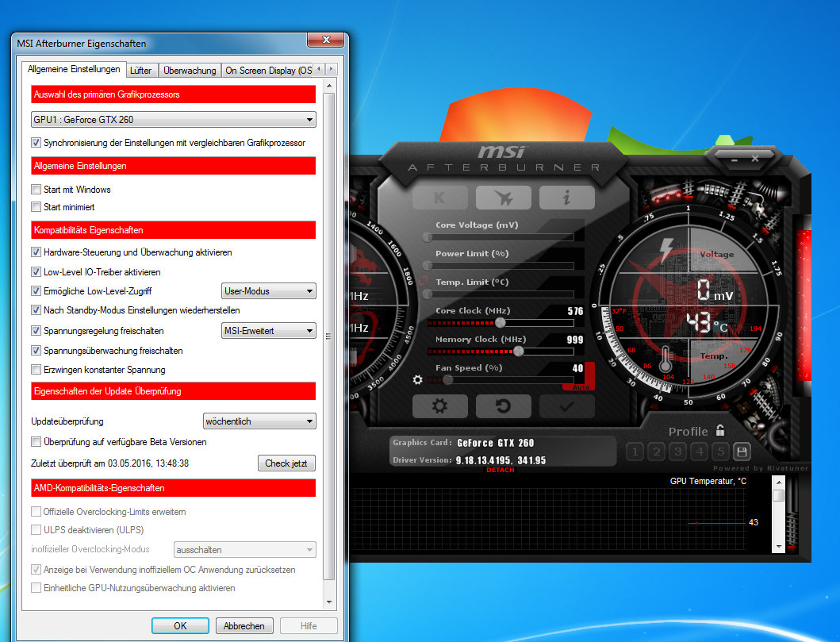The width and height of the screenshot is (840, 642).
Task: Close the MSI Afterburner skin window
Action: (755, 159)
